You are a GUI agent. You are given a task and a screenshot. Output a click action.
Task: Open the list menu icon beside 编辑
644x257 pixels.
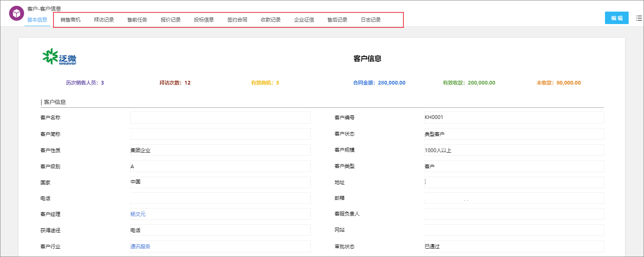(639, 18)
